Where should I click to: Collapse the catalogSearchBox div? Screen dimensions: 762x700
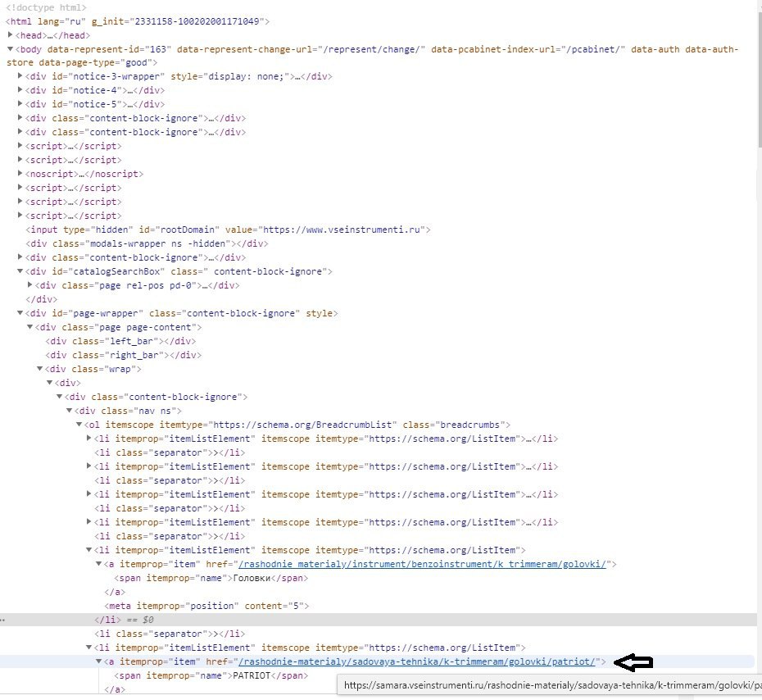20,271
